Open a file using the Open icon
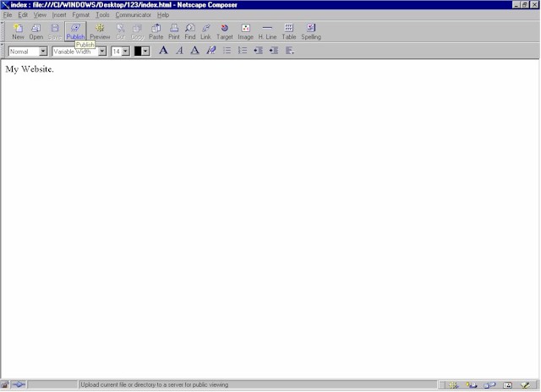 point(36,32)
